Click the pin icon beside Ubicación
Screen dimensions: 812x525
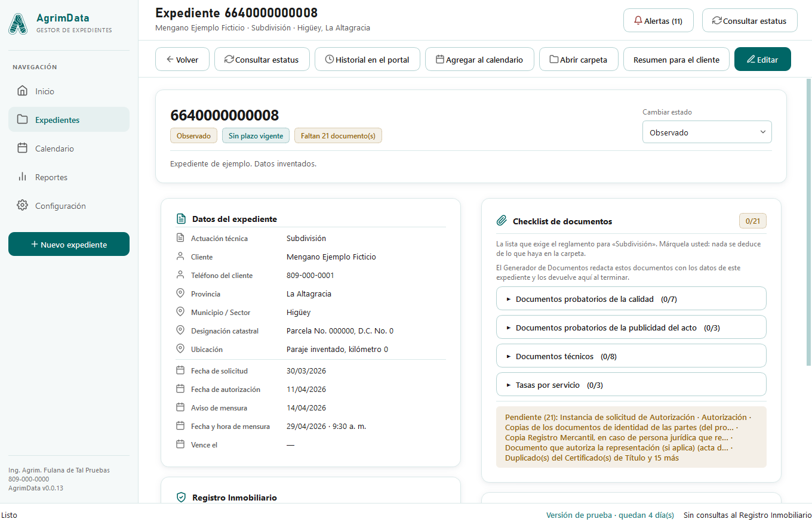(180, 349)
